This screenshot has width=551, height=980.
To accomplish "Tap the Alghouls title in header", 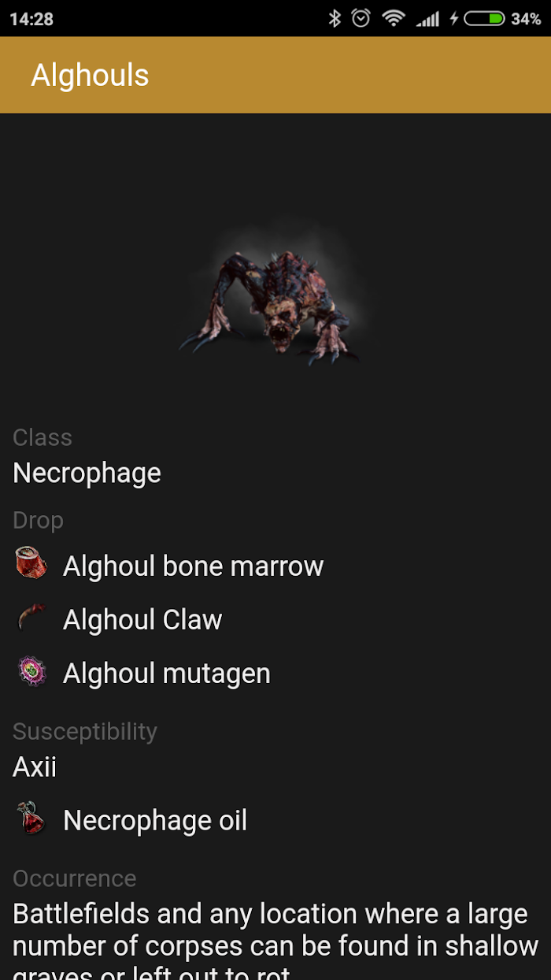I will click(x=90, y=75).
